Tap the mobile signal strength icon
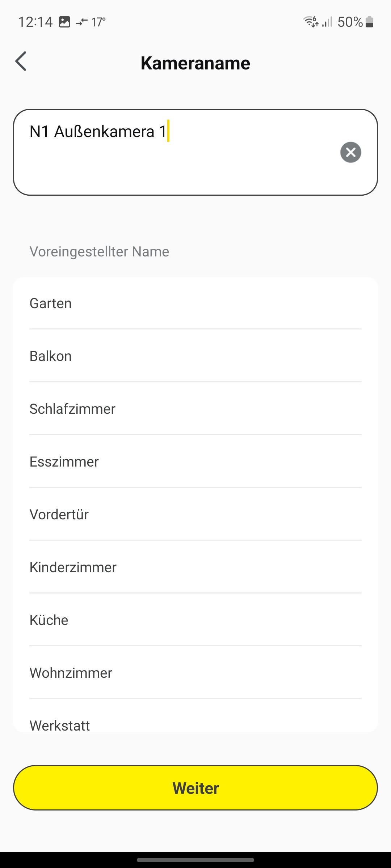Viewport: 391px width, 868px height. point(327,22)
